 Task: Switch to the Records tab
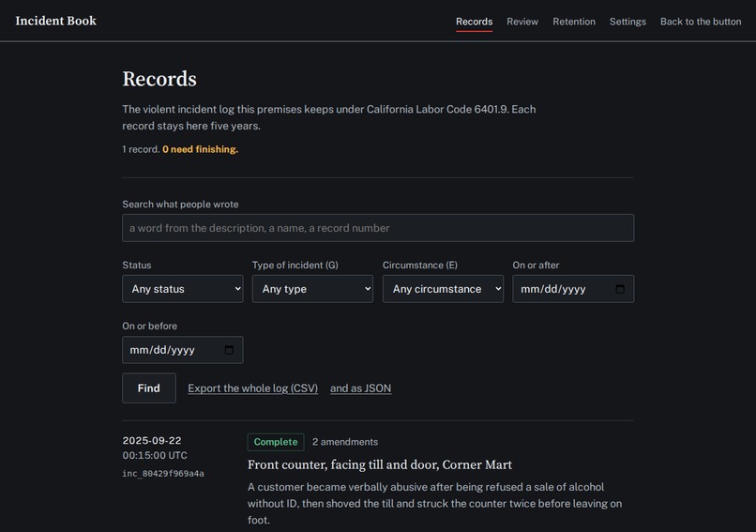474,22
